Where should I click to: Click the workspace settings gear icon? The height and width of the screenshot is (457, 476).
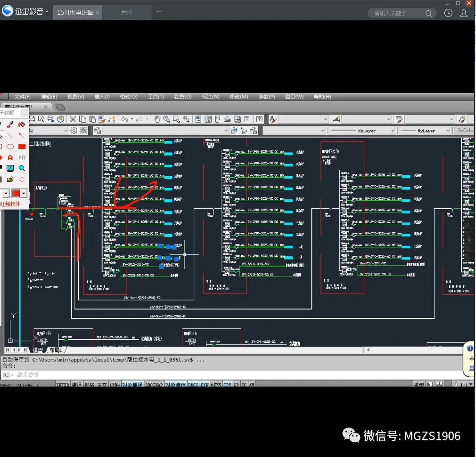pos(74,131)
